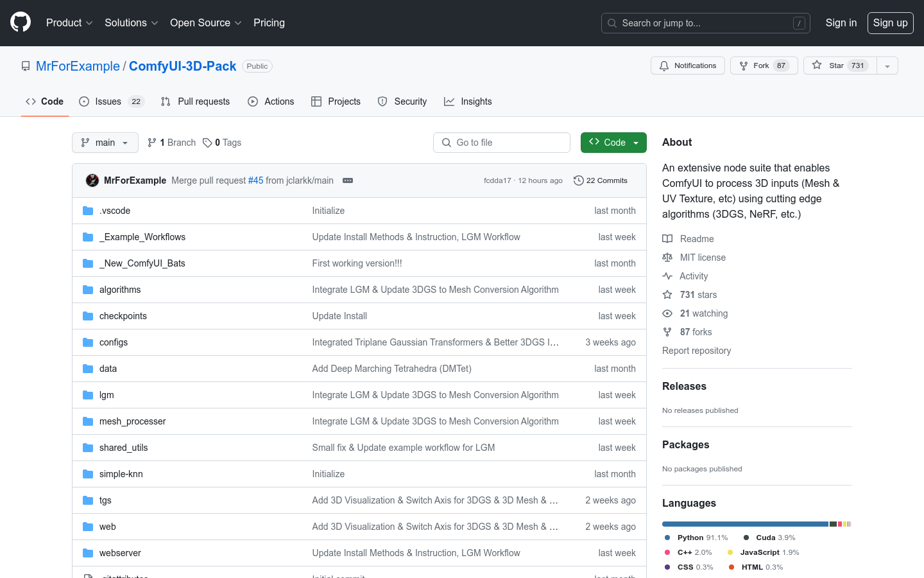924x578 pixels.
Task: Open MrForExample avatar in commit row
Action: 92,180
